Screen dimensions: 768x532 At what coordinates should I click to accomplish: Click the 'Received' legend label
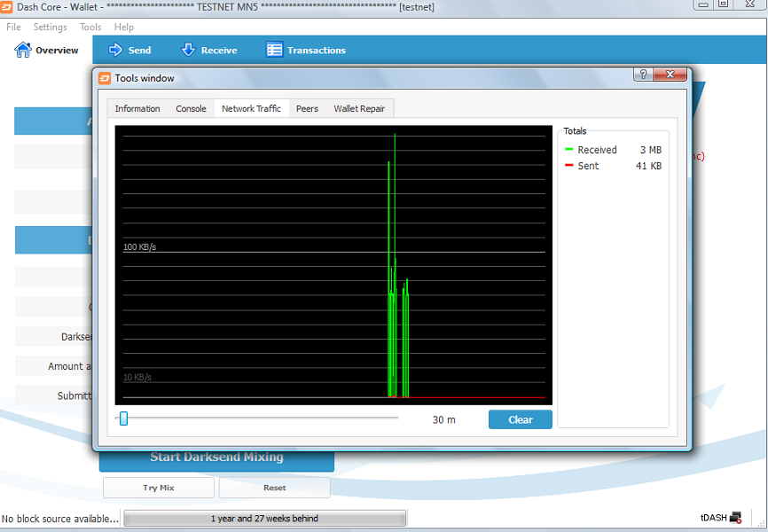[x=597, y=150]
